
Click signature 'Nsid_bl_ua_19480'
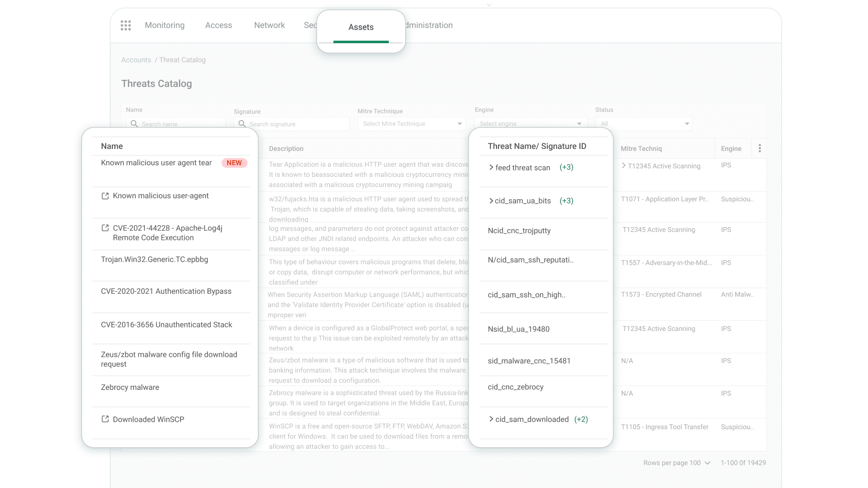519,329
